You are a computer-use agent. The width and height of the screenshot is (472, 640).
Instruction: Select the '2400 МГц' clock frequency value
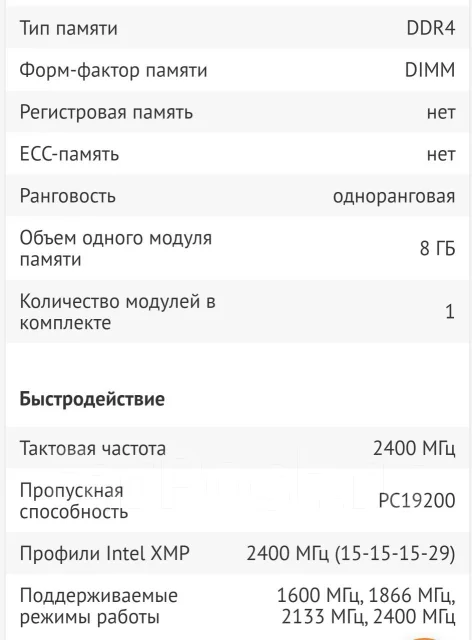[414, 449]
